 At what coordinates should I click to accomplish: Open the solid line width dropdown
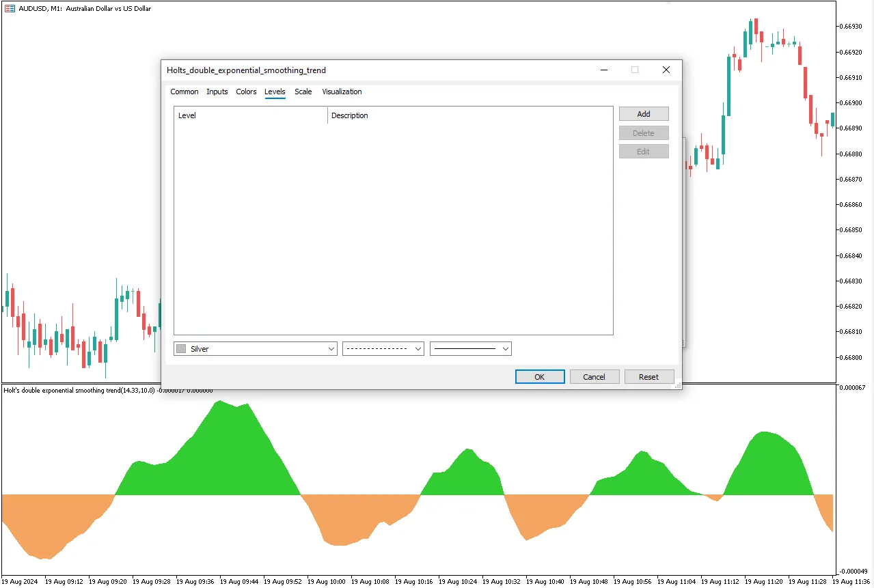[x=470, y=349]
